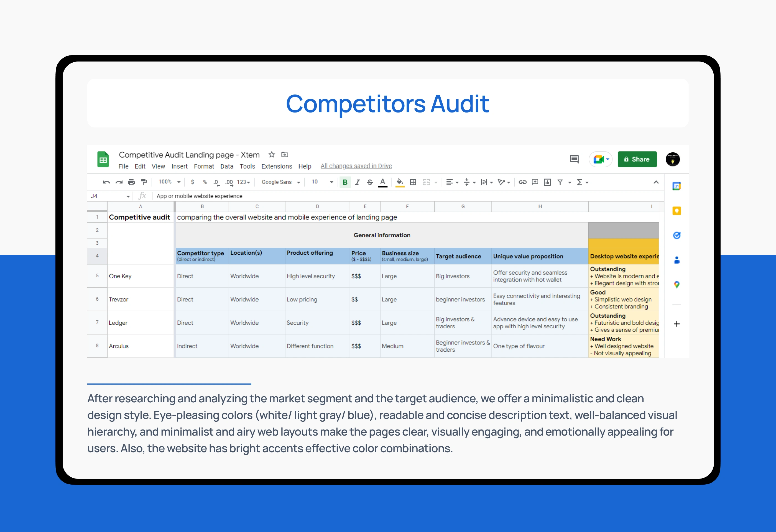The height and width of the screenshot is (532, 776).
Task: Click the Create filter icon
Action: (x=560, y=182)
